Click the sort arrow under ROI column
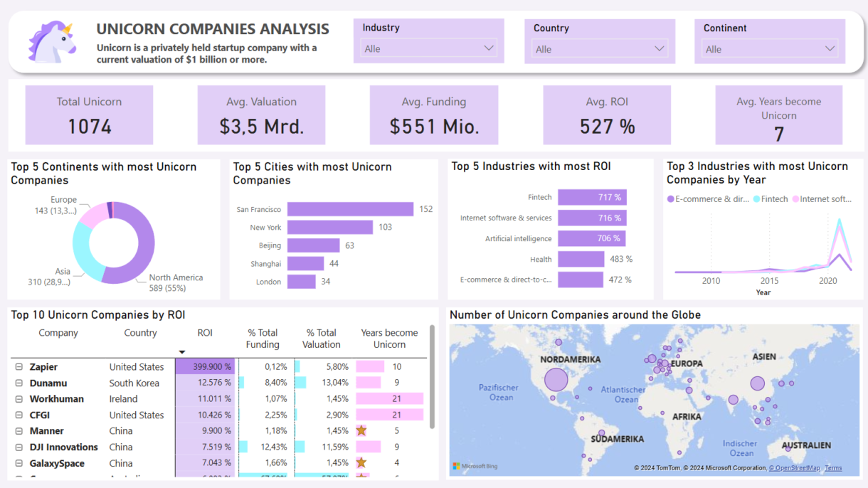Viewport: 868px width, 488px height. pos(182,352)
